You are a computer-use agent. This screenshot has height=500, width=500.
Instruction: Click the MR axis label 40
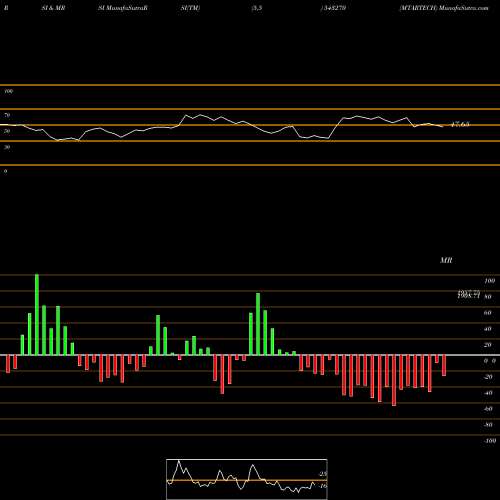[x=487, y=329]
